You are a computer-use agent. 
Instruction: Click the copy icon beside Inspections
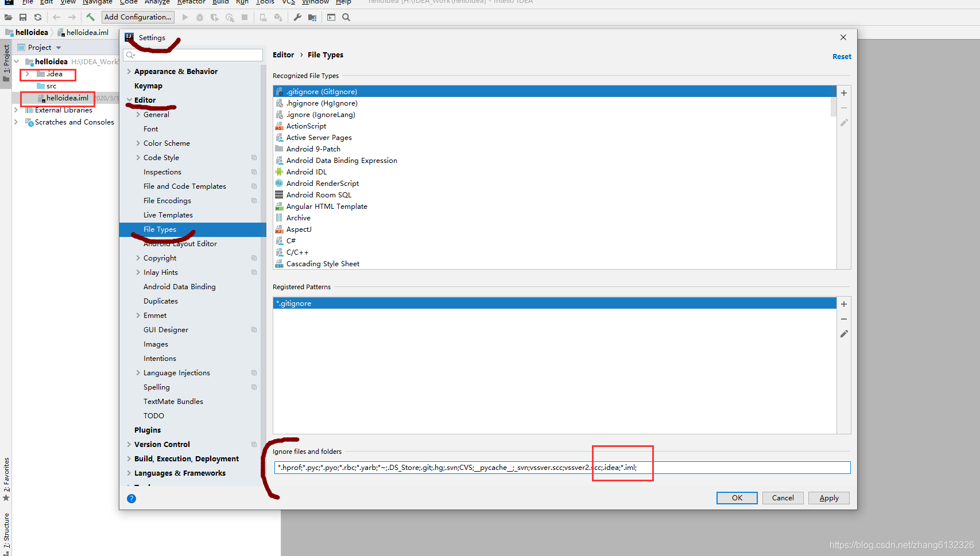point(254,172)
